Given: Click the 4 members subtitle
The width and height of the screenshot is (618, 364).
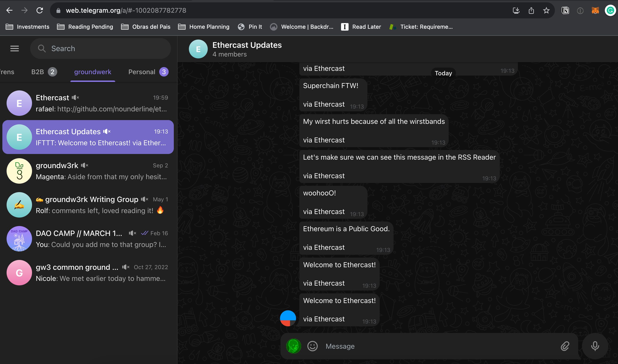Looking at the screenshot, I should coord(230,54).
